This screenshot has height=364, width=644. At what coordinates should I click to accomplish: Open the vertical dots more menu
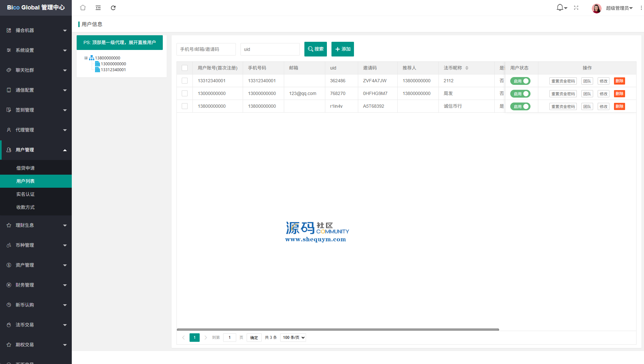641,8
